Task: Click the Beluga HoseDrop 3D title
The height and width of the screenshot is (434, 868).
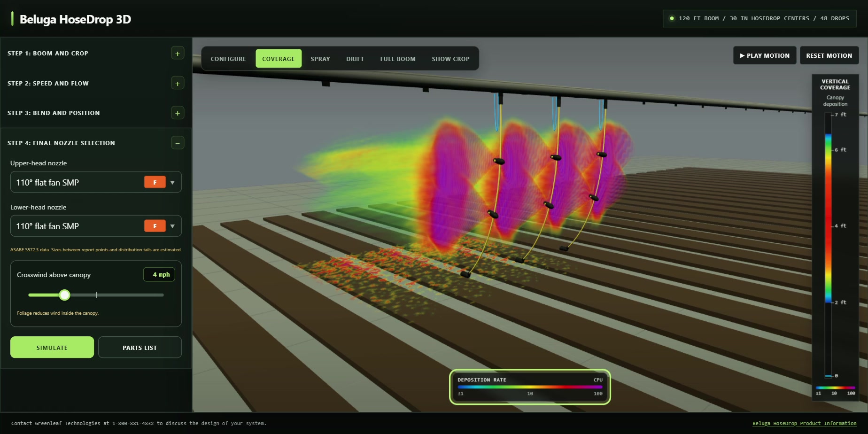Action: (x=75, y=19)
